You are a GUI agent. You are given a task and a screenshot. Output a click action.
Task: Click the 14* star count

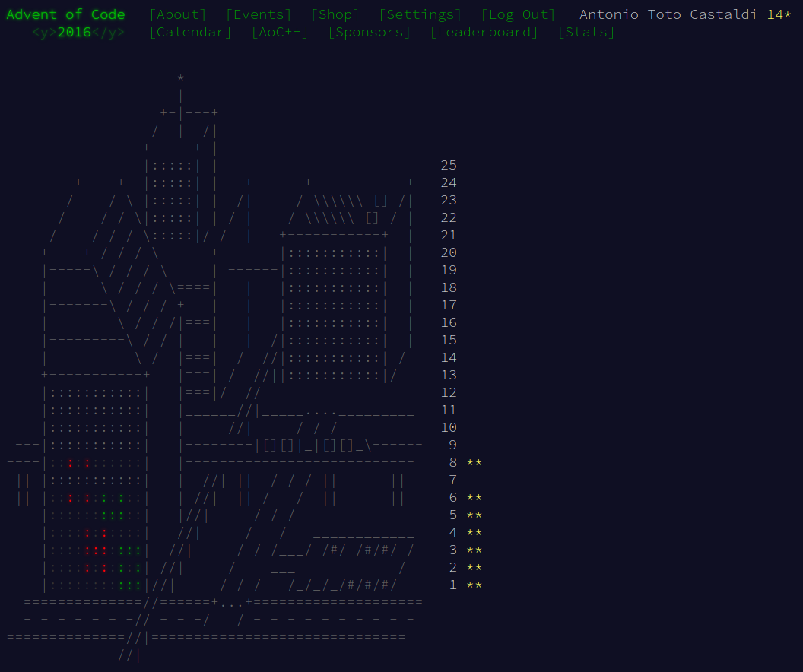(779, 14)
